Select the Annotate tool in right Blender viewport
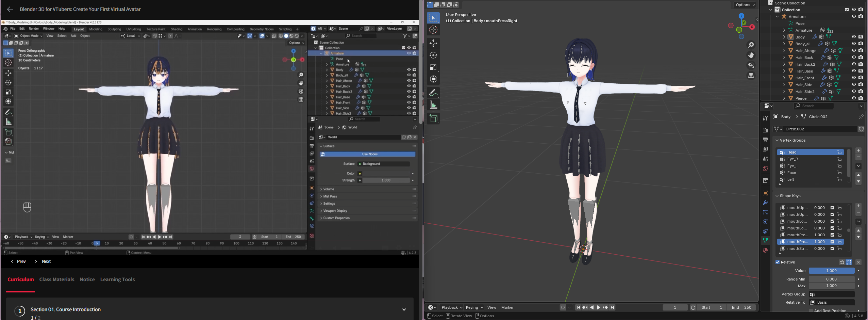Viewport: 868px width, 320px height. [433, 93]
